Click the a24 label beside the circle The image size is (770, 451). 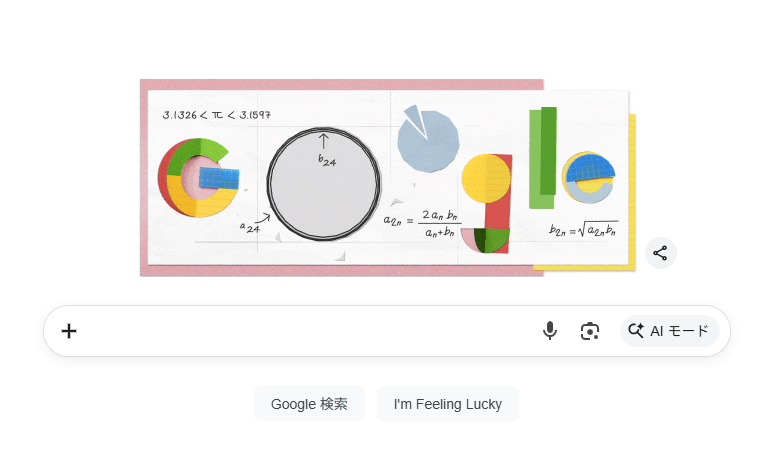pyautogui.click(x=249, y=226)
